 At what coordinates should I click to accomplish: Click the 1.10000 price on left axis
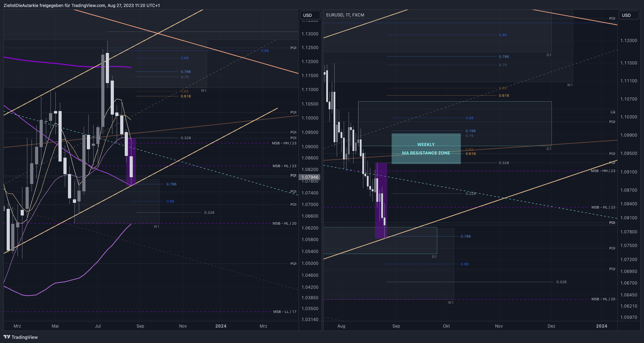(x=310, y=118)
